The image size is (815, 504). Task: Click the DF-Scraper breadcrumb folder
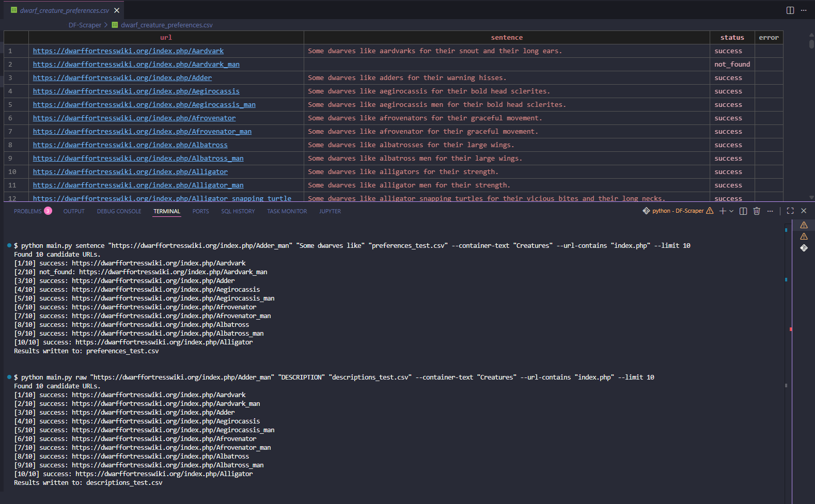click(x=85, y=25)
